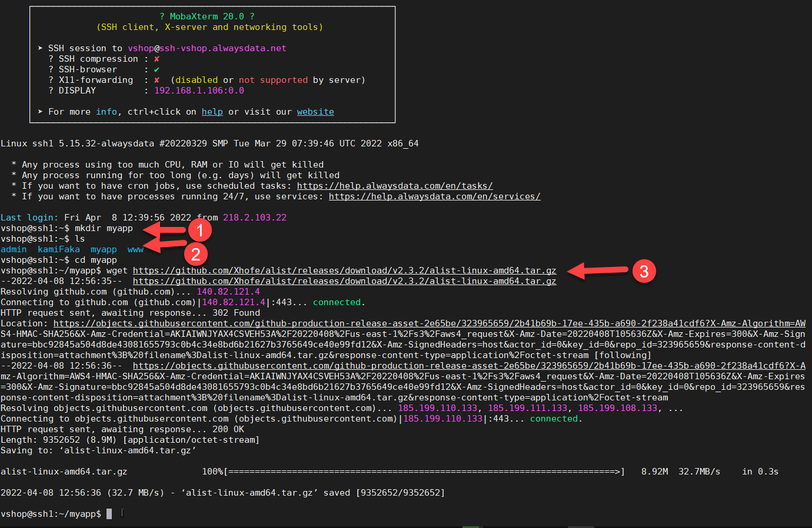Click the '200 OK' response text

click(x=228, y=429)
